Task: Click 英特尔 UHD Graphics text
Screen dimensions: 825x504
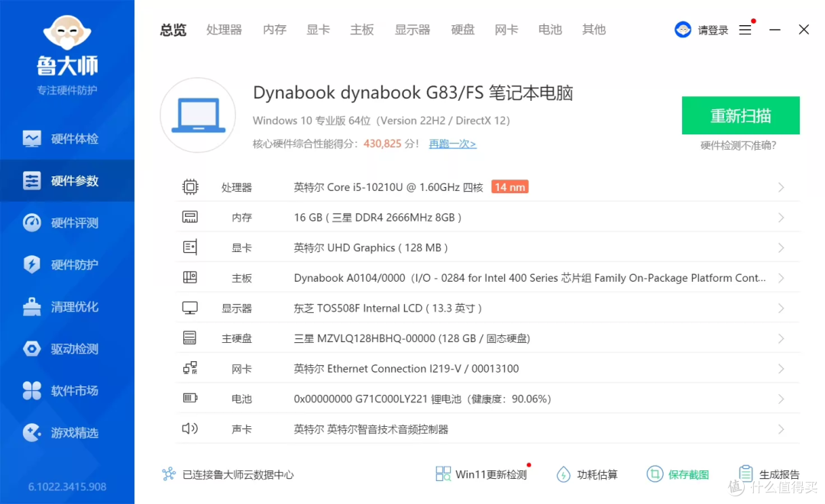Action: [x=370, y=247]
